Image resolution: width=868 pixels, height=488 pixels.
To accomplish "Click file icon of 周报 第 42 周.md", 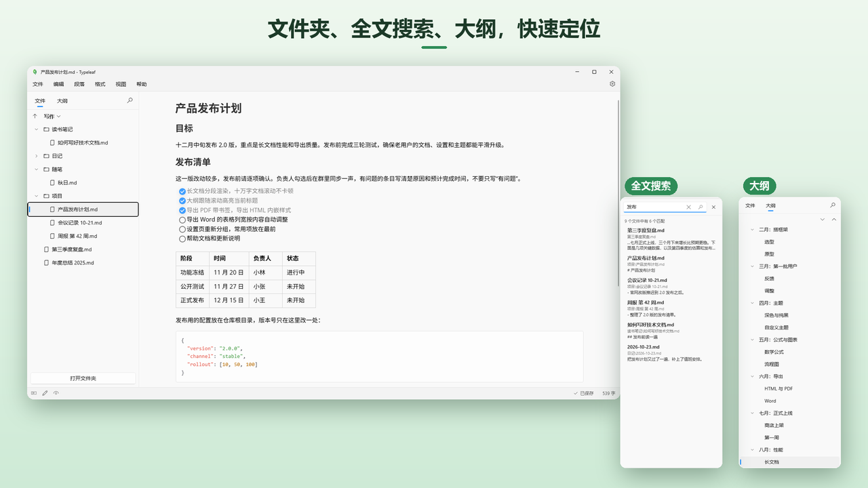I will 52,236.
